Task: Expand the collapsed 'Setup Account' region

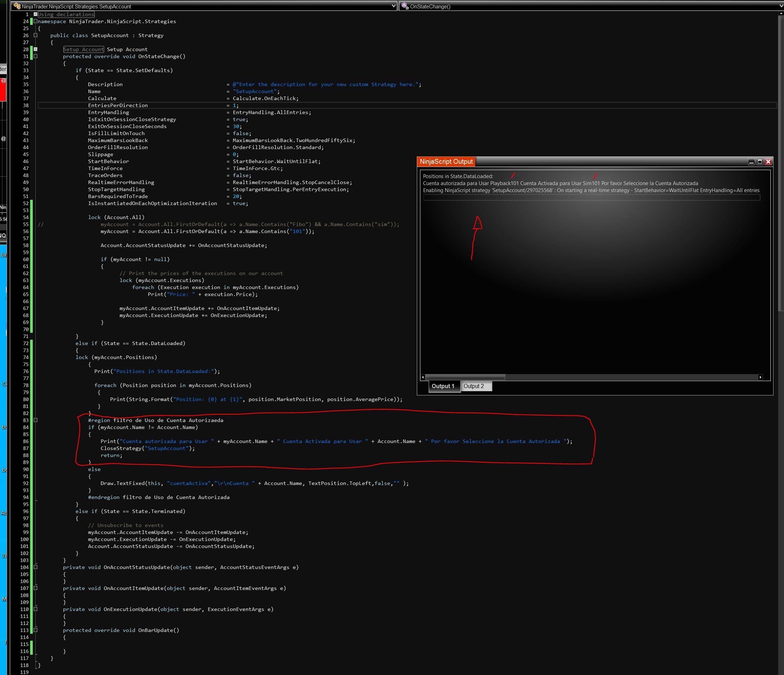Action: pyautogui.click(x=36, y=49)
